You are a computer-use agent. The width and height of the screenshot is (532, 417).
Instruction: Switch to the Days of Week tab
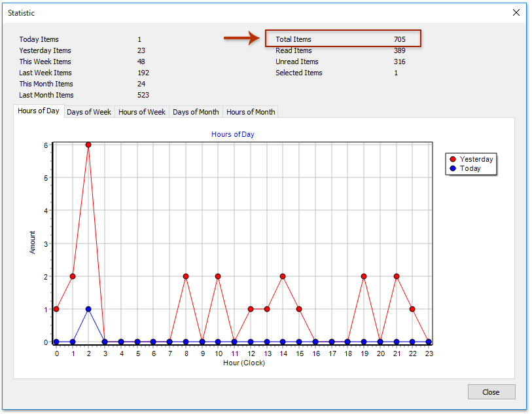[x=89, y=112]
